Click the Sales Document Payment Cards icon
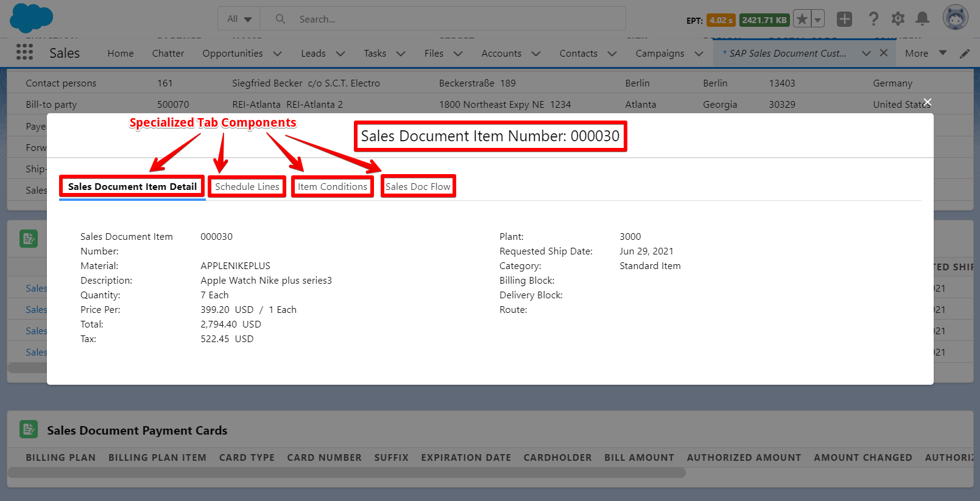Viewport: 980px width, 501px height. click(x=29, y=429)
